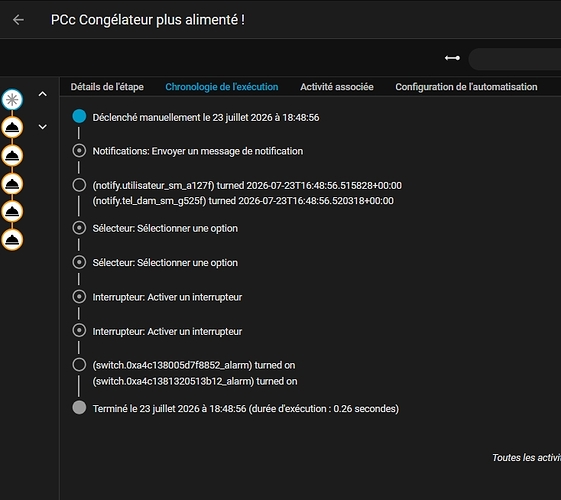Image resolution: width=561 pixels, height=500 pixels.
Task: Click the trace range arrow icon
Action: click(452, 58)
